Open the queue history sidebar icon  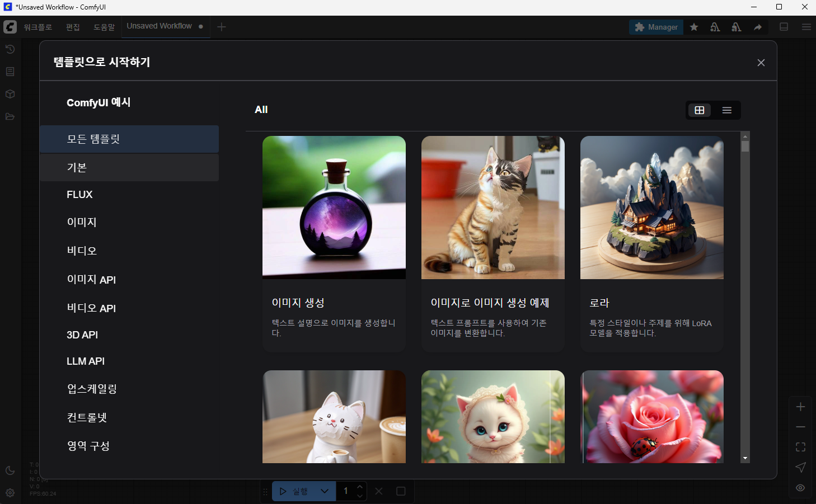pos(10,49)
